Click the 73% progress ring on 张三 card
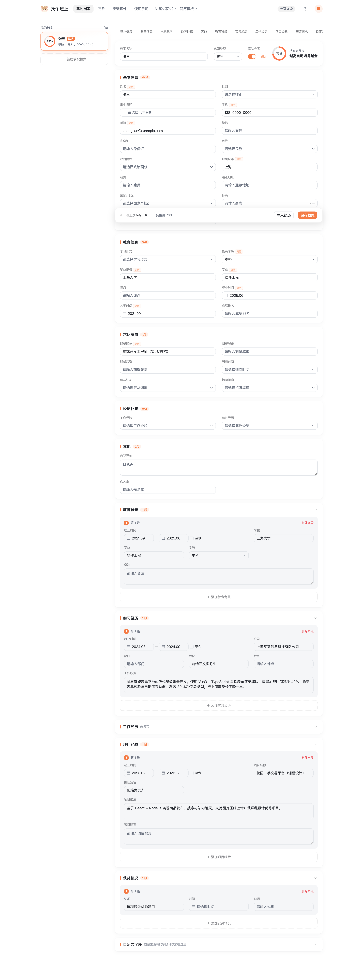 pyautogui.click(x=50, y=41)
